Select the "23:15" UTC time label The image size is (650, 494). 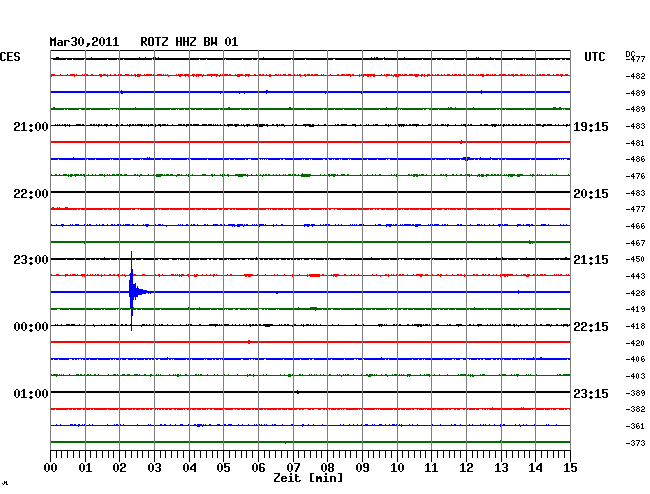pyautogui.click(x=591, y=393)
